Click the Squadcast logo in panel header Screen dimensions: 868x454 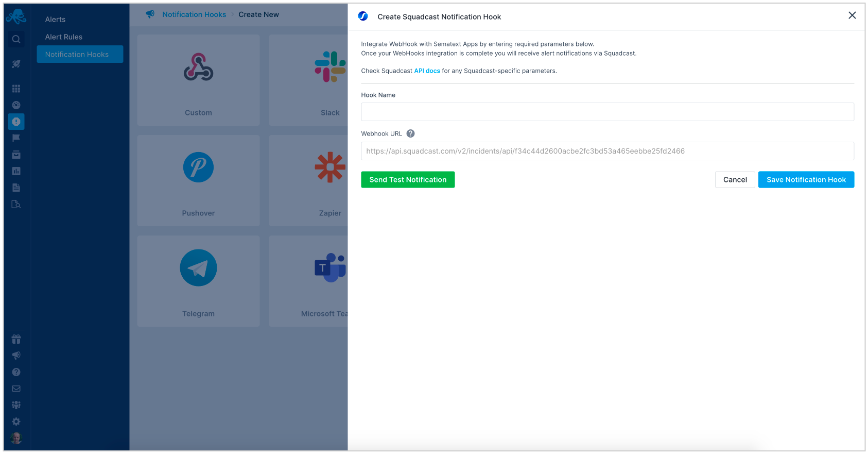pyautogui.click(x=363, y=16)
